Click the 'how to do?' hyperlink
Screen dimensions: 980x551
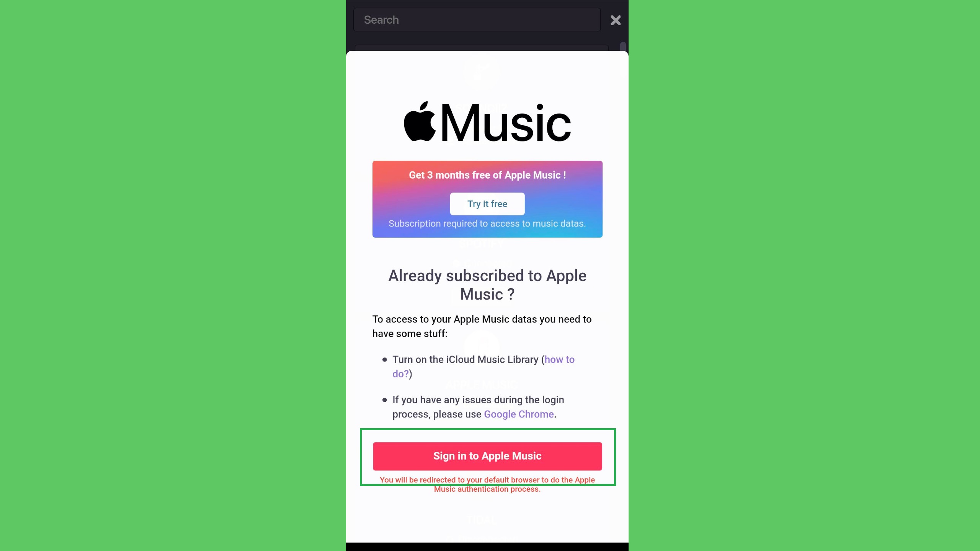pos(483,366)
